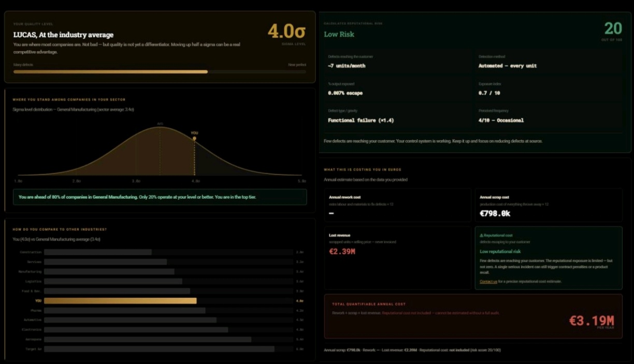Click the 'LUCAS, At the industry average' heading

[x=63, y=35]
